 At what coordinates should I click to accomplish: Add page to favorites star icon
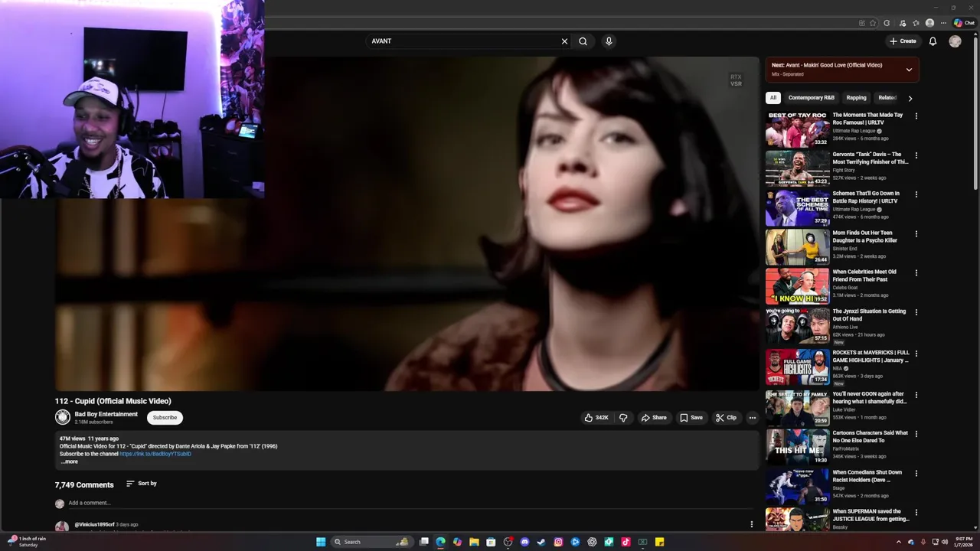(x=873, y=23)
